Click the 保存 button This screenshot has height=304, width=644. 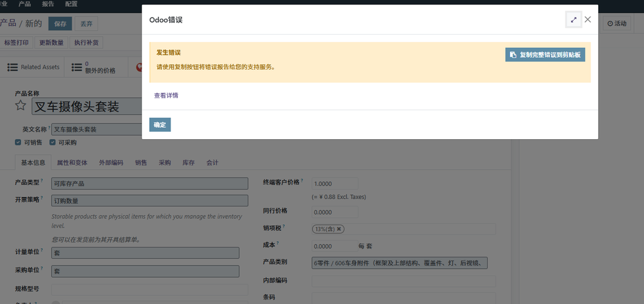pyautogui.click(x=60, y=24)
